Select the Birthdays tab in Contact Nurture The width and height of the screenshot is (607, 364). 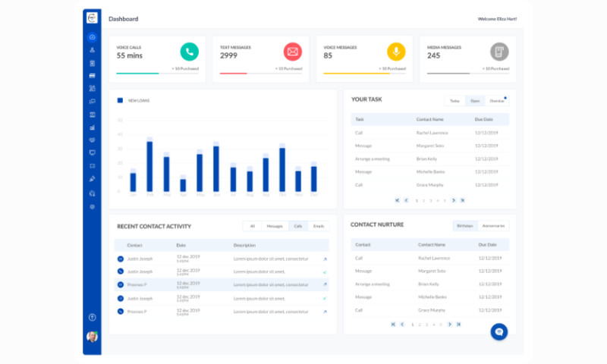tap(465, 226)
